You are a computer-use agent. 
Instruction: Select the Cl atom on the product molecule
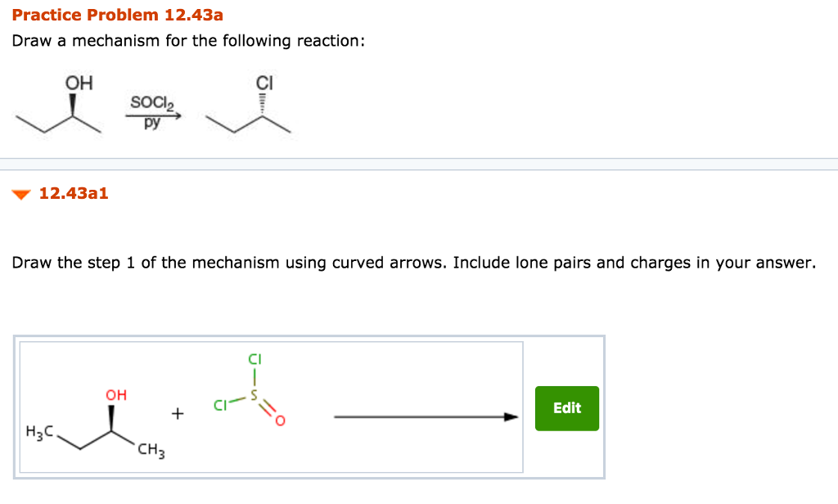coord(264,83)
